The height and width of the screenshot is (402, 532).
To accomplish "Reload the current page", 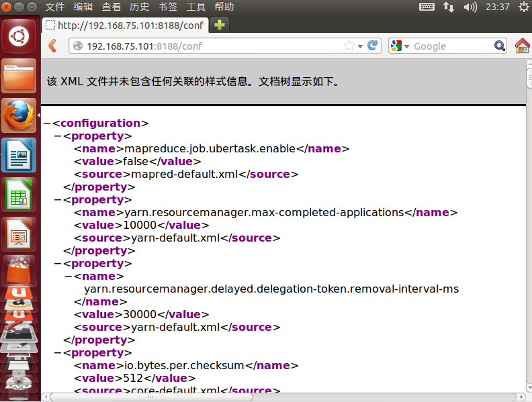I will click(x=372, y=46).
